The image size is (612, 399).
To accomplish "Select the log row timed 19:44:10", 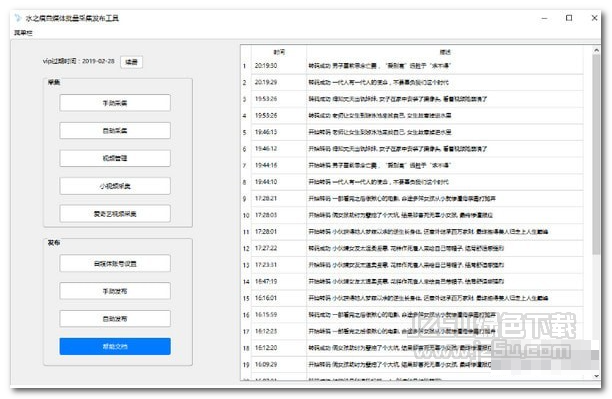I will 412,182.
